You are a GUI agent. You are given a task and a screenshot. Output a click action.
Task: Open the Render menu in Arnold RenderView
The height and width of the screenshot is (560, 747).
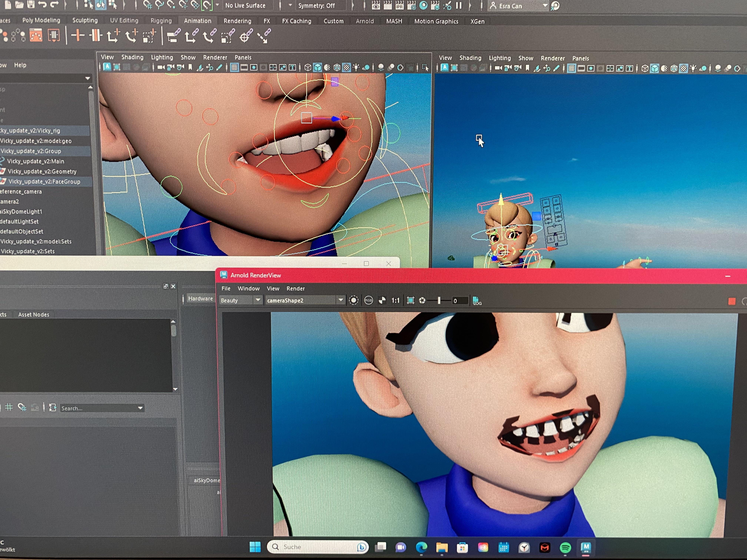point(296,289)
